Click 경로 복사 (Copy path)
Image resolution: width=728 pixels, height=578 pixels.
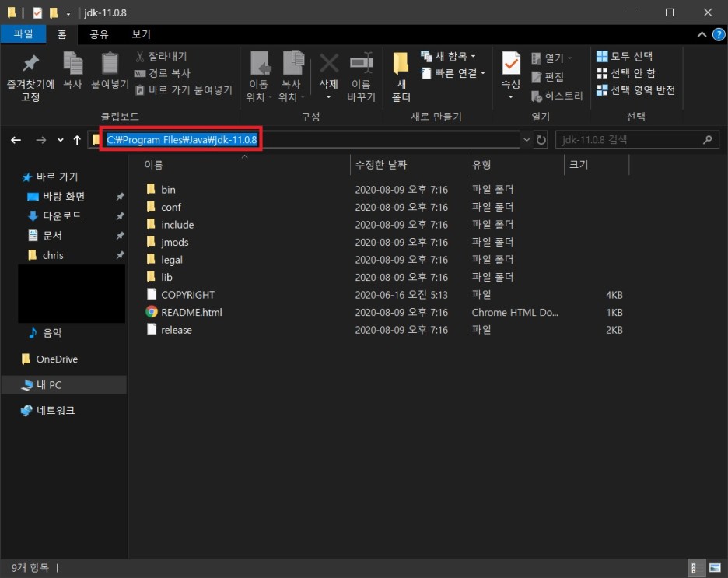[x=163, y=73]
